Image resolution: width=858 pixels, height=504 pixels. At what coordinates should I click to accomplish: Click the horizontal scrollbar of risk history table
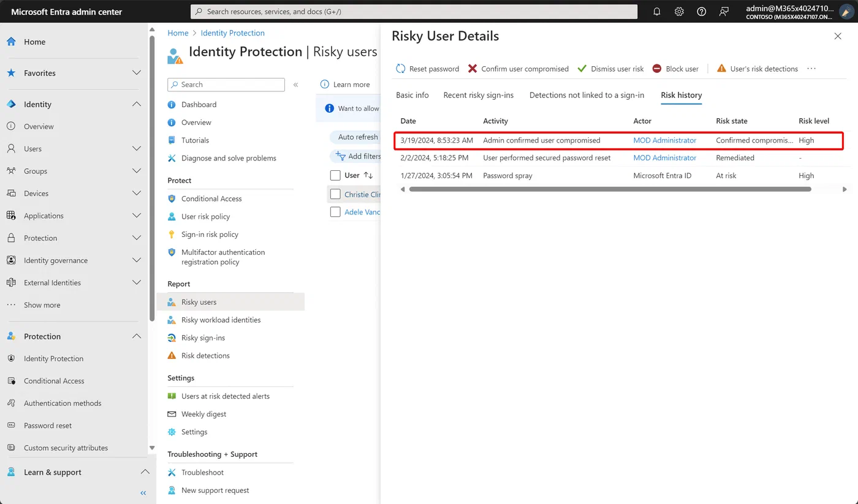[x=610, y=189]
